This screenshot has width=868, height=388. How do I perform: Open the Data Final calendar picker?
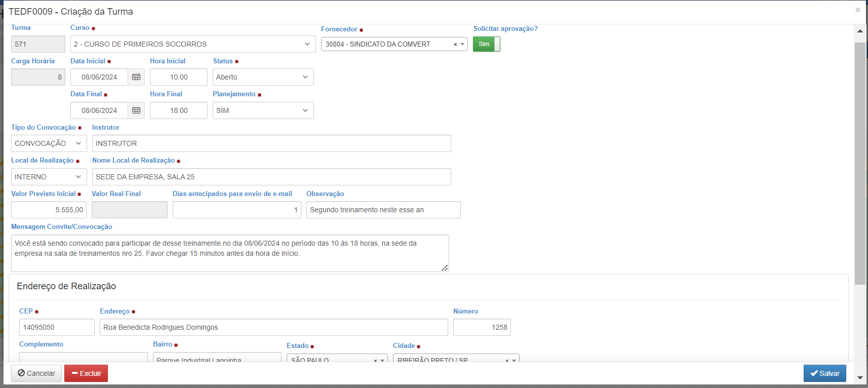(x=136, y=110)
